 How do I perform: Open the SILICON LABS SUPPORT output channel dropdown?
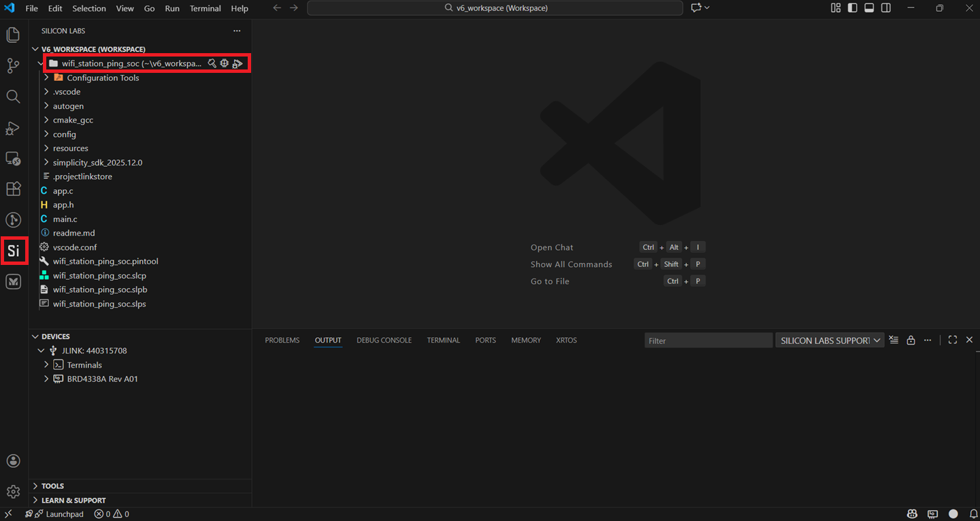pos(829,339)
